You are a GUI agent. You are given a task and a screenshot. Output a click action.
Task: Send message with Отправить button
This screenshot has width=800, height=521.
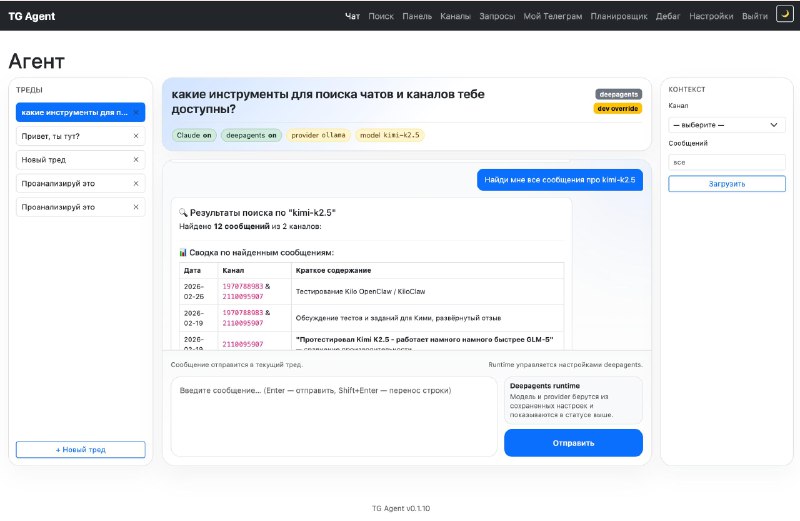point(573,443)
